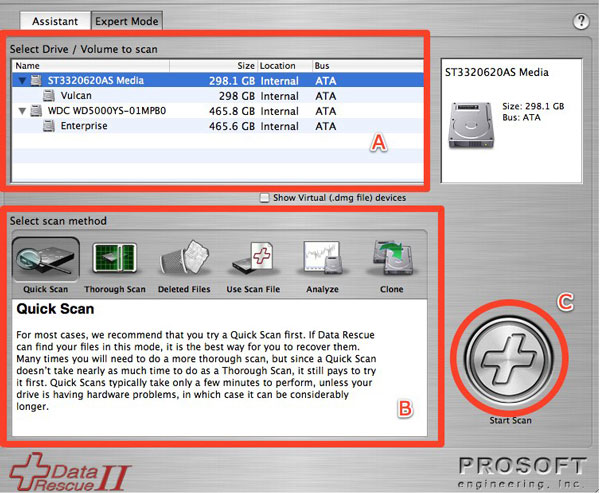Screen dimensions: 600x493
Task: Select the Deleted Files scan icon
Action: [x=184, y=258]
